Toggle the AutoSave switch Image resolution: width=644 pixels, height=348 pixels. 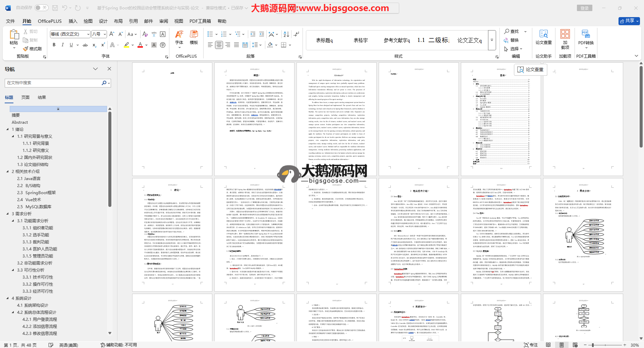[41, 8]
